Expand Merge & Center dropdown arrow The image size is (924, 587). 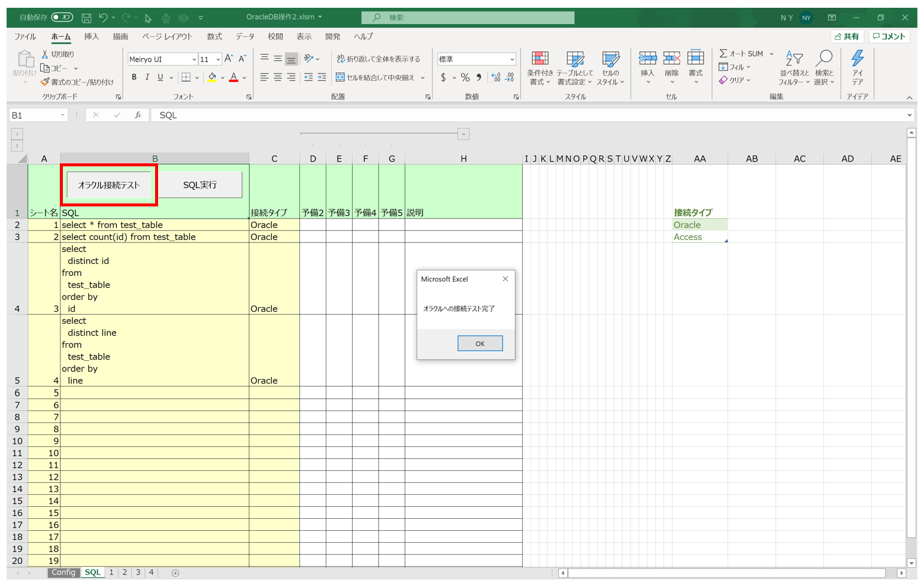[423, 78]
